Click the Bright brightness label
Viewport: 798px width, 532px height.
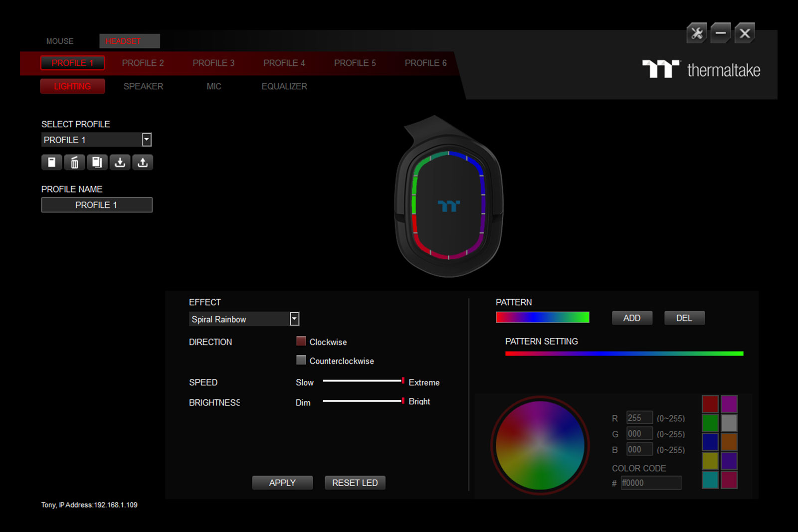[x=419, y=401]
